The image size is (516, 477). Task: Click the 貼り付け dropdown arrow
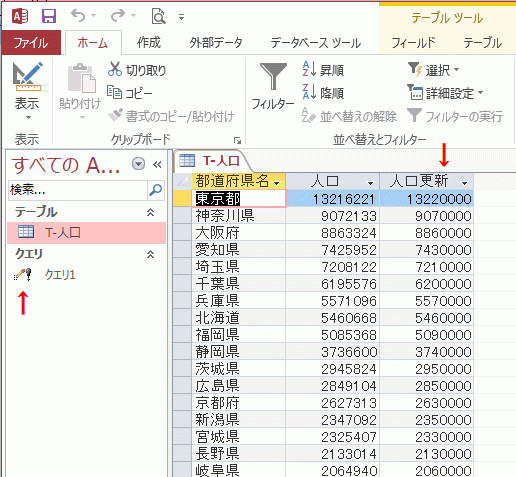click(82, 117)
